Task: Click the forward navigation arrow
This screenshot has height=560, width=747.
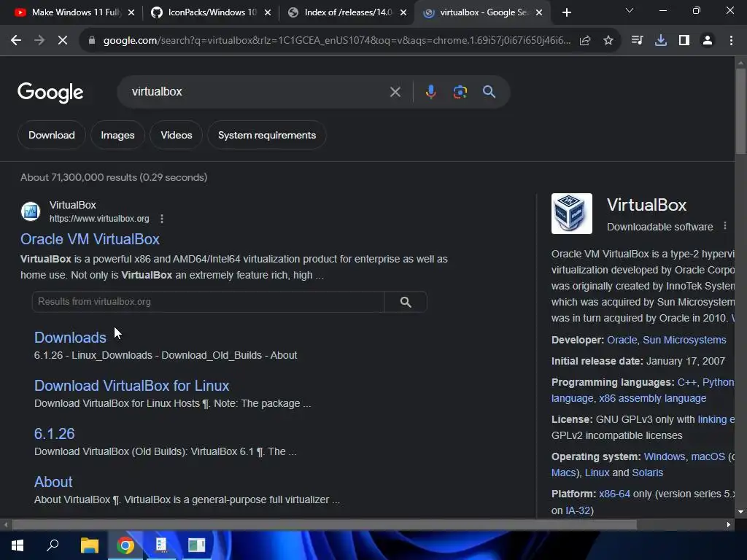Action: pyautogui.click(x=39, y=41)
